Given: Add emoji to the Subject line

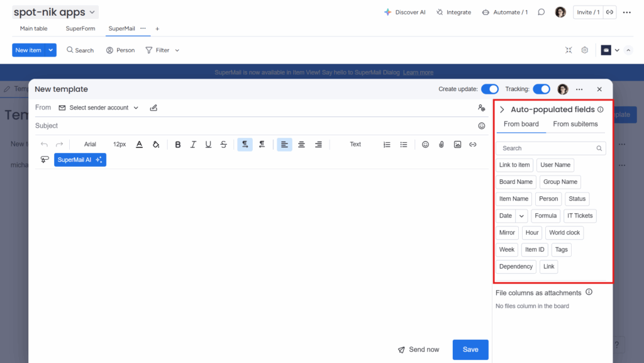Looking at the screenshot, I should click(482, 126).
